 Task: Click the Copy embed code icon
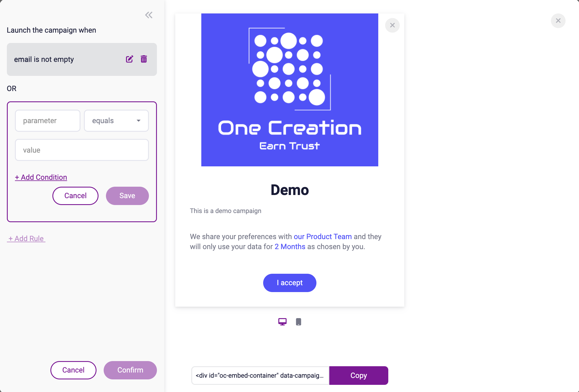[359, 375]
